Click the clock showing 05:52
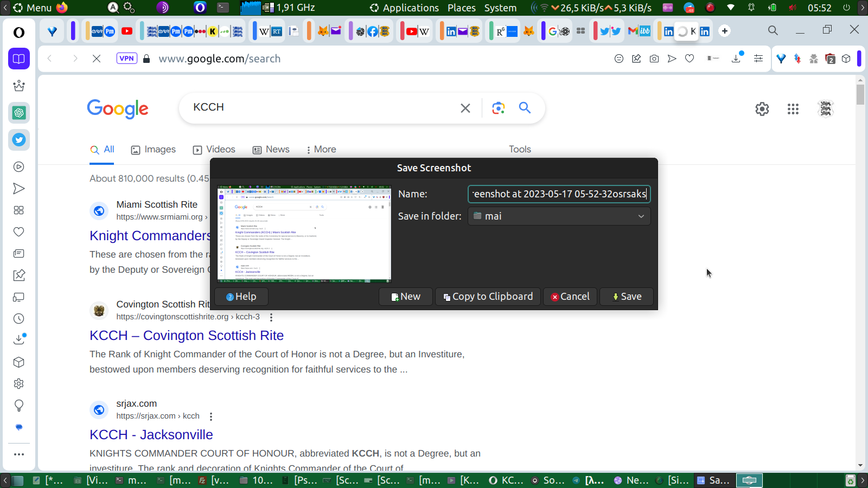Viewport: 868px width, 488px height. click(820, 8)
